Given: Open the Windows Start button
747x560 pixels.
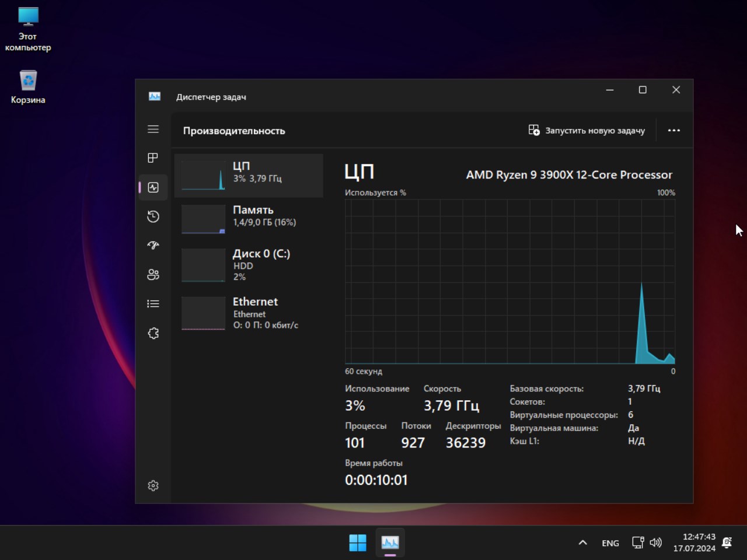Looking at the screenshot, I should coord(358,542).
